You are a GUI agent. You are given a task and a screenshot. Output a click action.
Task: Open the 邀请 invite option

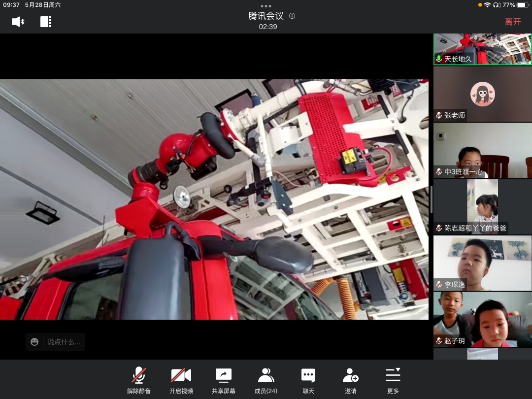351,380
